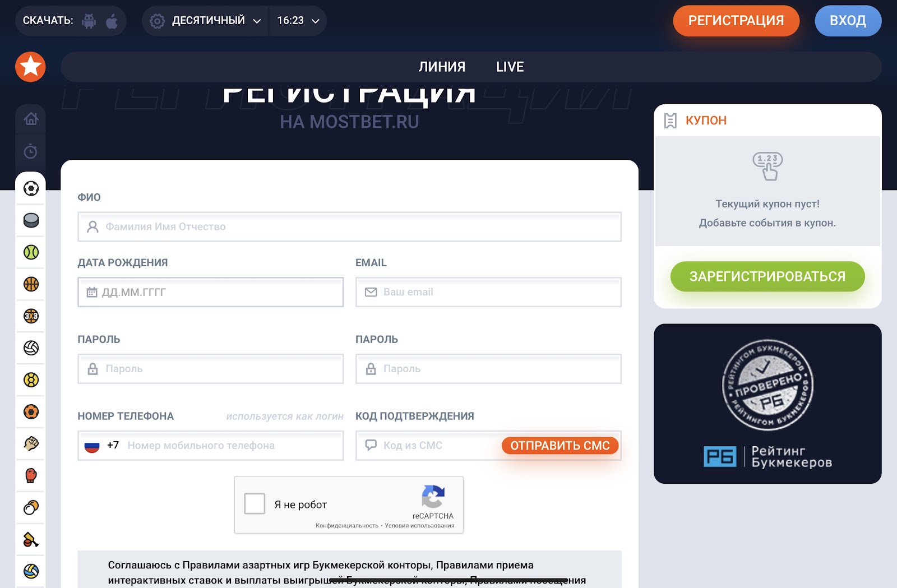
Task: Download the iOS app via Apple icon
Action: click(112, 21)
